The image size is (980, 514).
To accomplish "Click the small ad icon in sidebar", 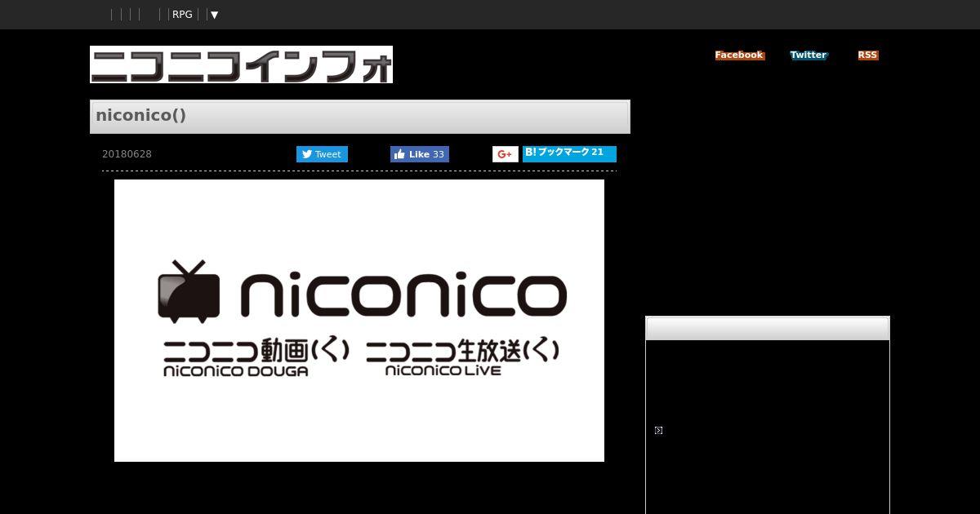I will 658,430.
